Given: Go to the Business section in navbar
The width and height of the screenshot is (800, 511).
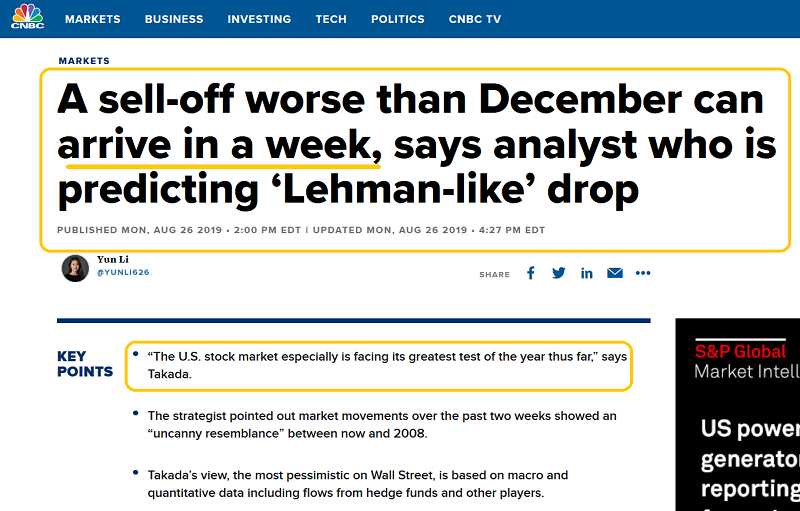Looking at the screenshot, I should point(174,19).
